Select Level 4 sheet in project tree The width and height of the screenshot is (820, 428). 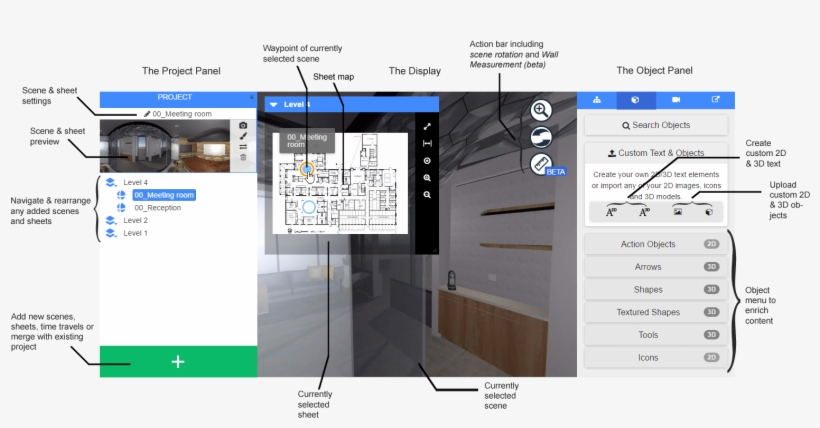tap(135, 182)
